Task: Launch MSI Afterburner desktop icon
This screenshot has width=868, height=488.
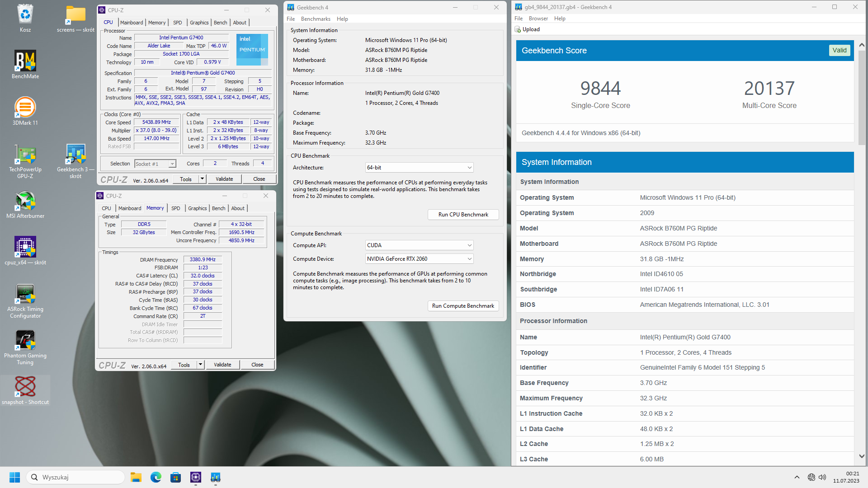Action: click(25, 205)
